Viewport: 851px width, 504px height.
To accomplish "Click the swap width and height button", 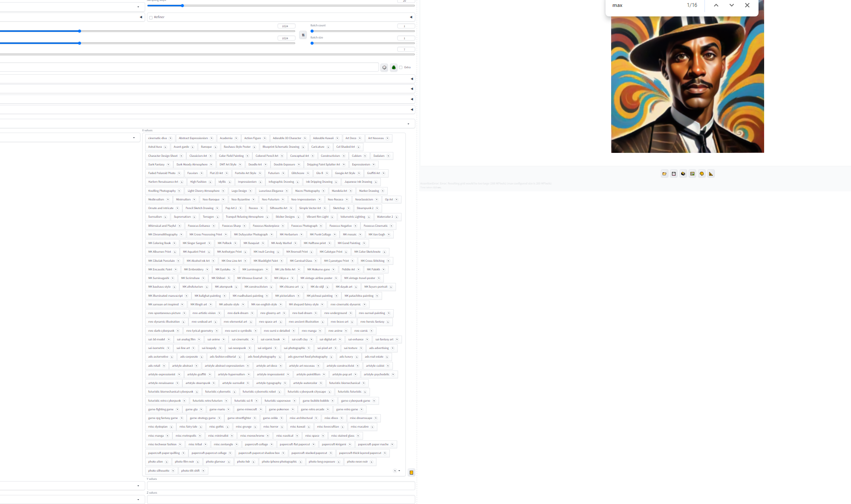I will coord(303,35).
